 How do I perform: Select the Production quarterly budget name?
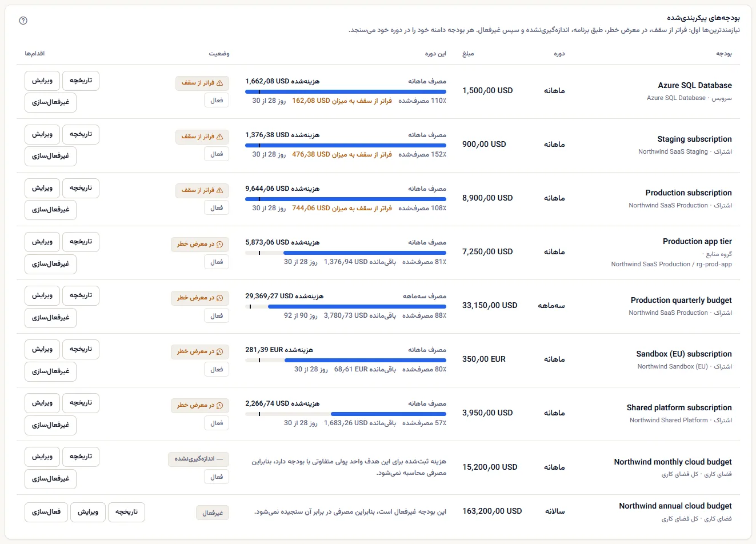[x=681, y=300]
